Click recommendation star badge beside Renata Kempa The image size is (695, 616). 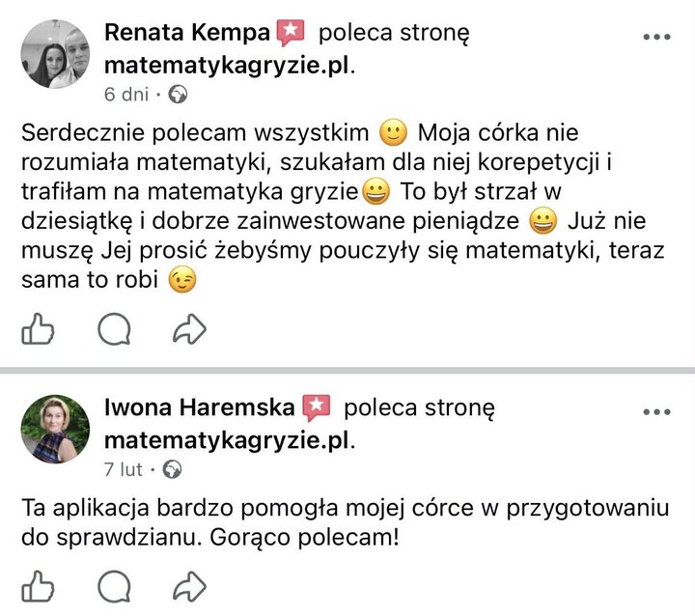[x=290, y=33]
